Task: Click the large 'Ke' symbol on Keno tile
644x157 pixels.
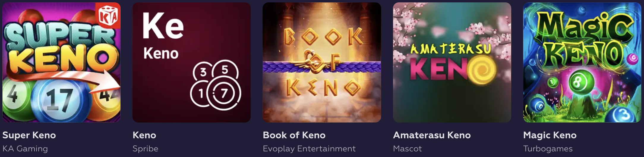Action: point(163,26)
